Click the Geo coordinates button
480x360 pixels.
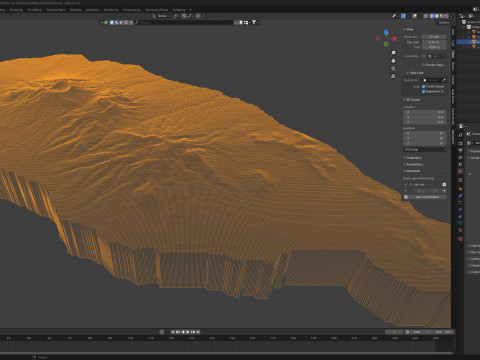coord(425,197)
